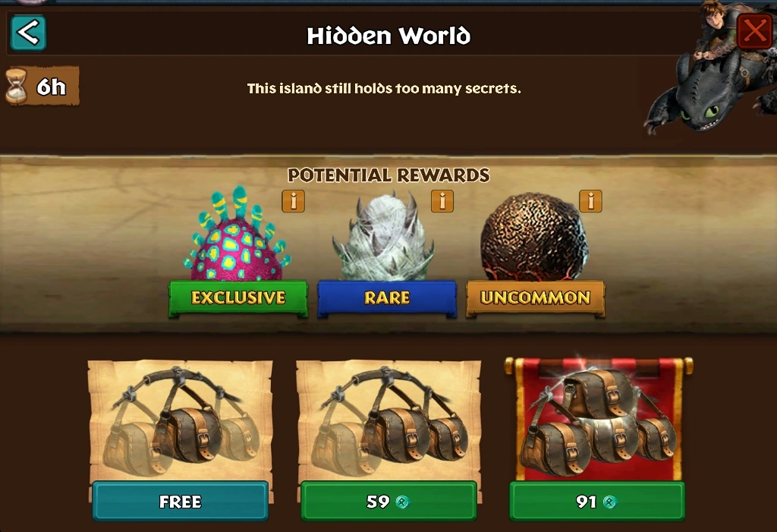The height and width of the screenshot is (532, 777).
Task: Tap the hourglass 6h timer
Action: (42, 87)
